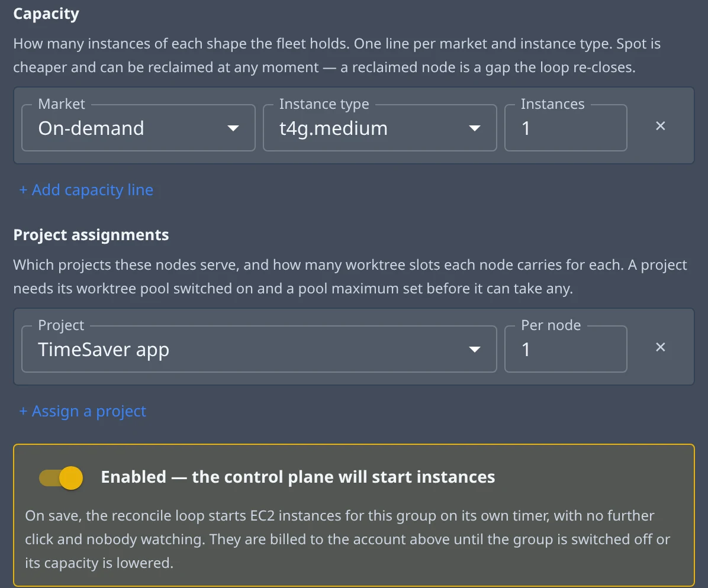Remove the TimeSaver app project assignment
This screenshot has height=588, width=708.
[660, 347]
